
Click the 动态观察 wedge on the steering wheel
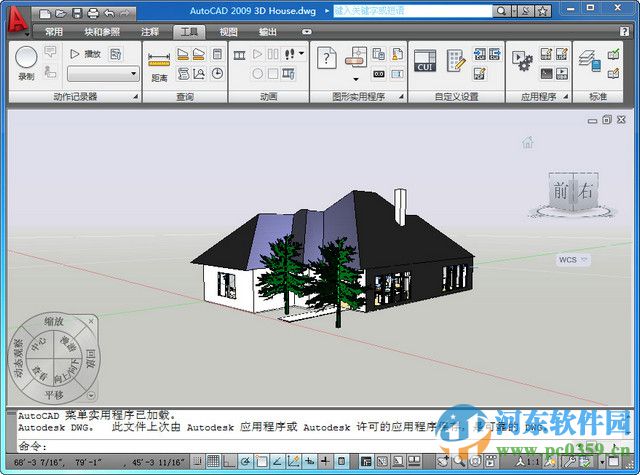18,359
